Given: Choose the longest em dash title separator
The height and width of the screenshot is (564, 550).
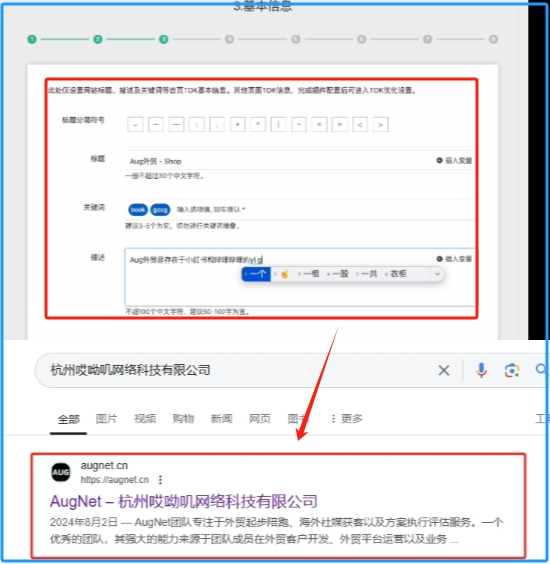Looking at the screenshot, I should click(176, 124).
